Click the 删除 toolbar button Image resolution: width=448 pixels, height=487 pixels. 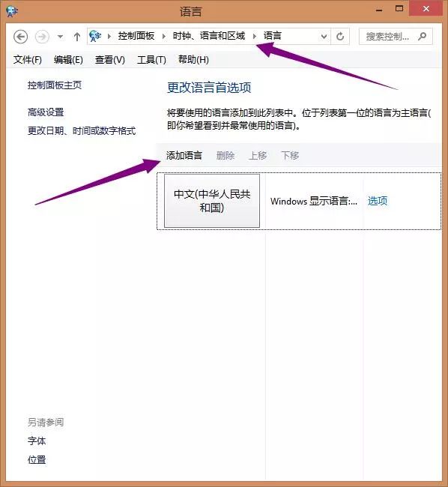225,155
